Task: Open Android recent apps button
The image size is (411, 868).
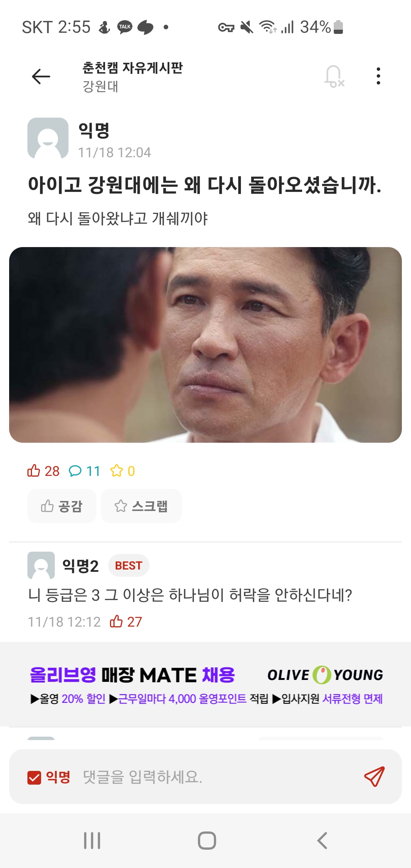Action: [92, 840]
